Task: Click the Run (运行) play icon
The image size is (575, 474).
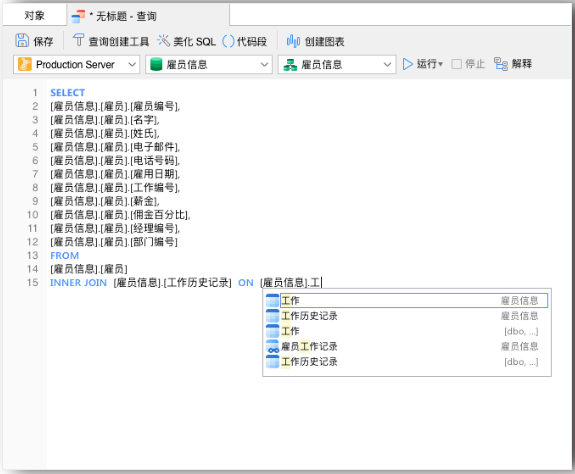Action: [407, 64]
